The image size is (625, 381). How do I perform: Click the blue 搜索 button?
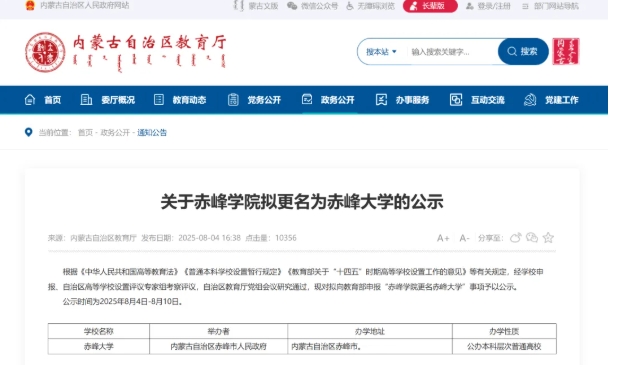(x=523, y=51)
